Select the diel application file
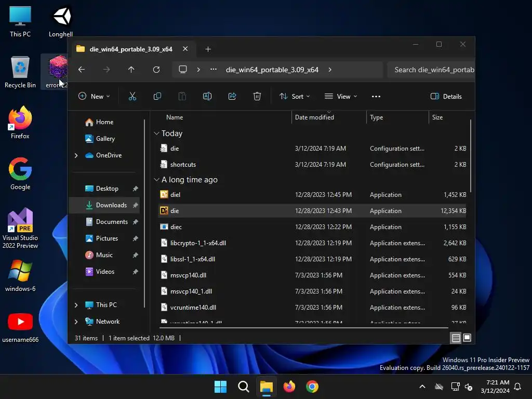This screenshot has width=532, height=399. pos(312,195)
